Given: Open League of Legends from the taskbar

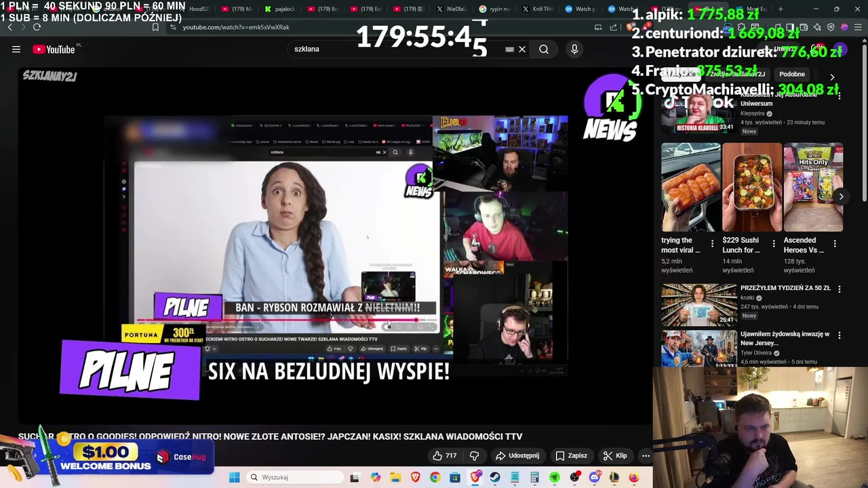Looking at the screenshot, I should pos(614,477).
